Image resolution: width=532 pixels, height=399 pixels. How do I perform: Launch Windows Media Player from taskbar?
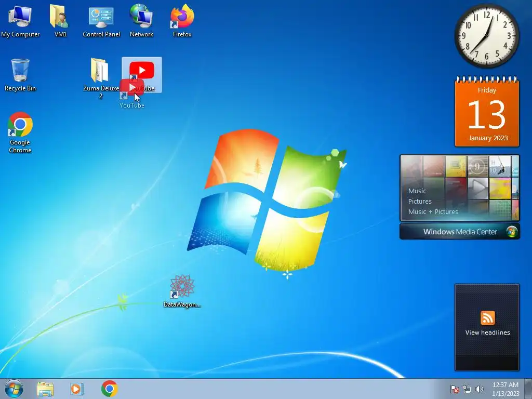77,389
